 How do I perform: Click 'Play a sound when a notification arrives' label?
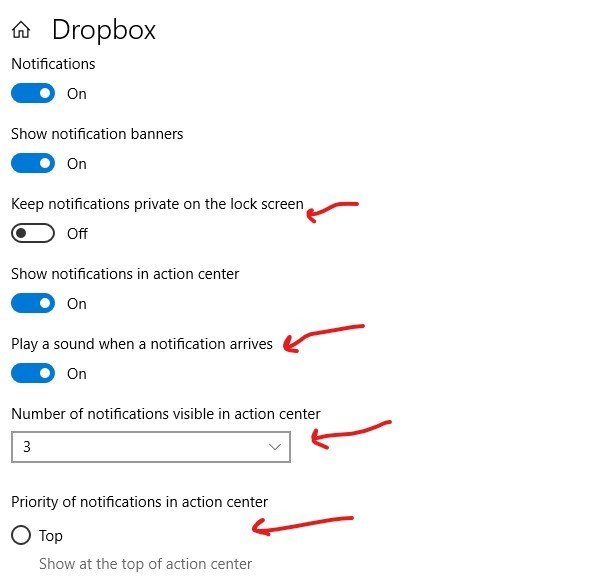[x=142, y=344]
